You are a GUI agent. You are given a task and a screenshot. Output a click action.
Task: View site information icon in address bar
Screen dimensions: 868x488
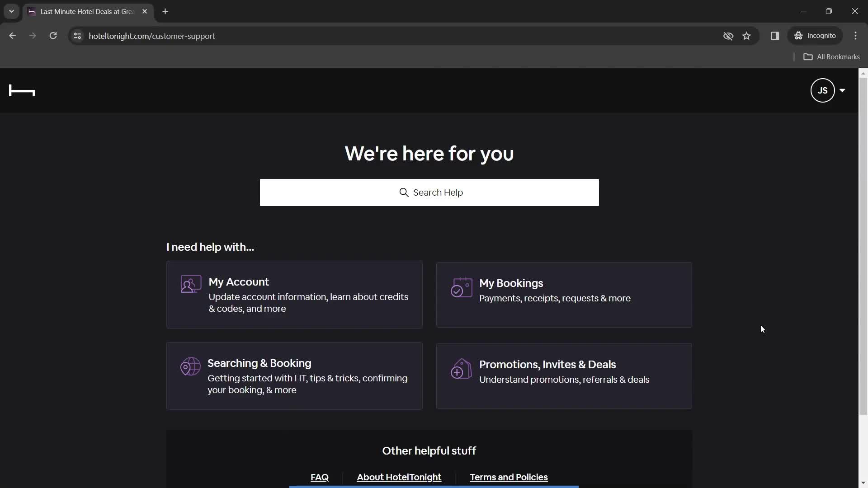(77, 36)
